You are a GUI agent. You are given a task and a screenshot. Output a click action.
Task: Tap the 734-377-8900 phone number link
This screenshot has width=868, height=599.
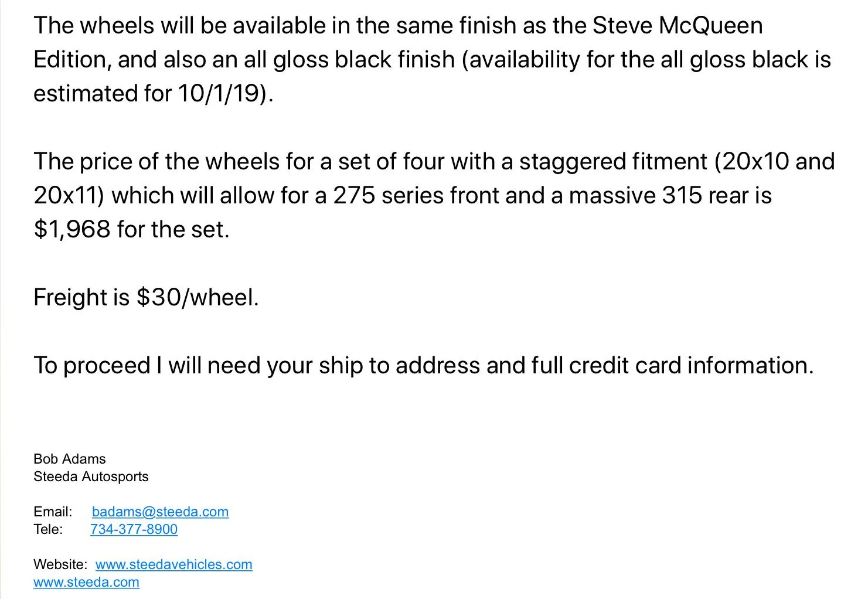134,529
